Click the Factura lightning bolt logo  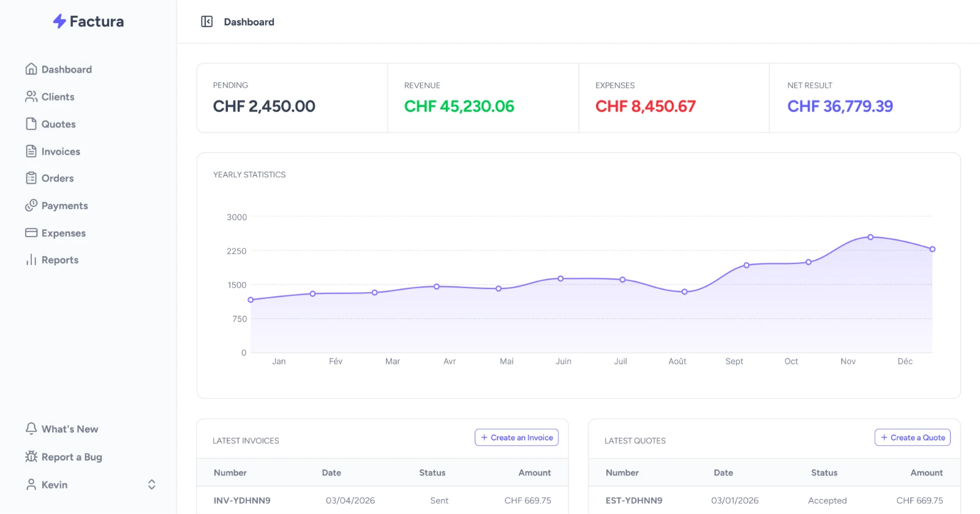pos(59,21)
